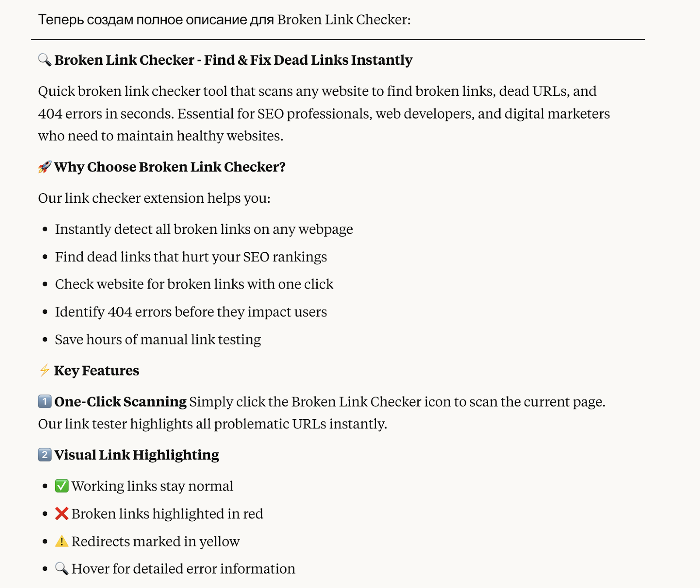Image resolution: width=700 pixels, height=588 pixels.
Task: Click the 'One-Click Scanning' bold text
Action: (x=120, y=402)
